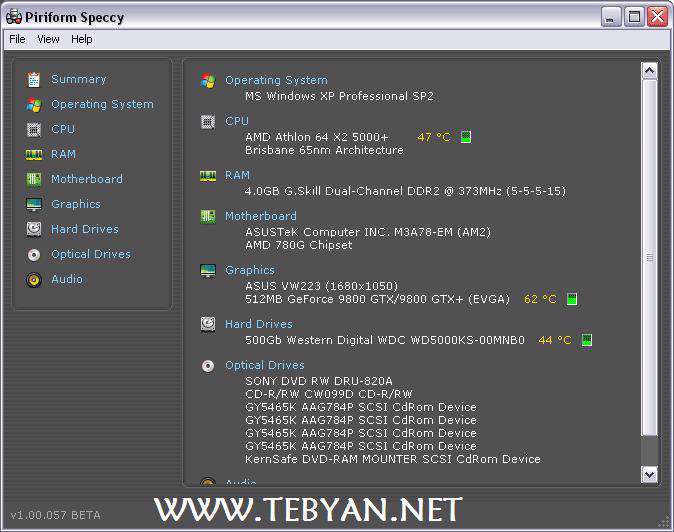Image resolution: width=674 pixels, height=532 pixels.
Task: Click the Motherboard icon in sidebar
Action: pyautogui.click(x=34, y=179)
